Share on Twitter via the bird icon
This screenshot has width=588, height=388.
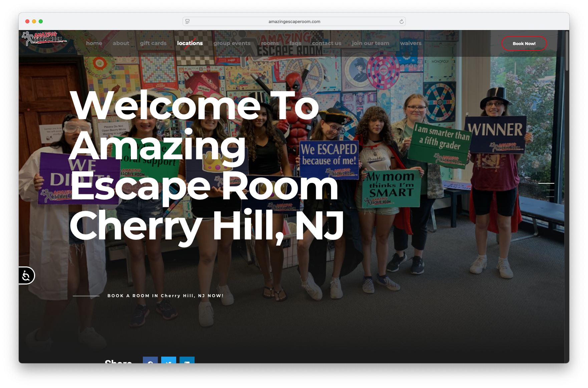169,360
